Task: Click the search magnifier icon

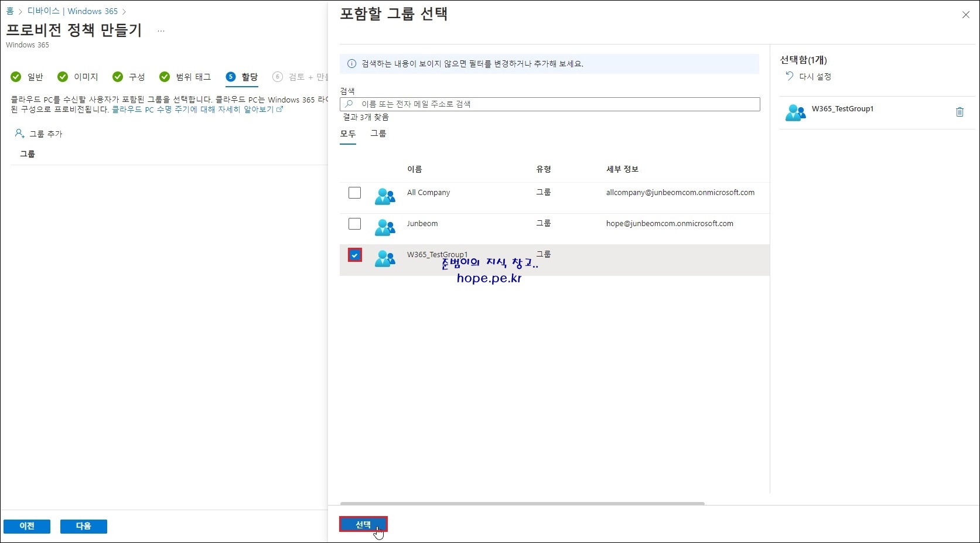Action: pos(349,104)
